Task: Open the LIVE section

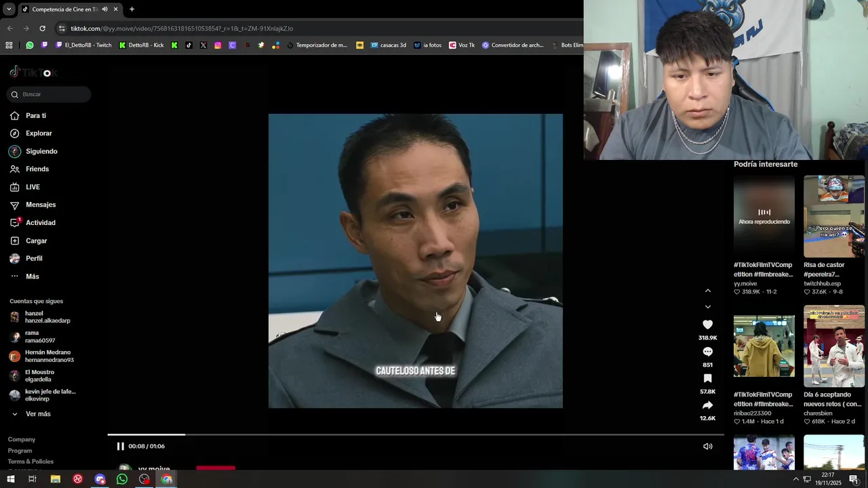Action: click(x=24, y=187)
